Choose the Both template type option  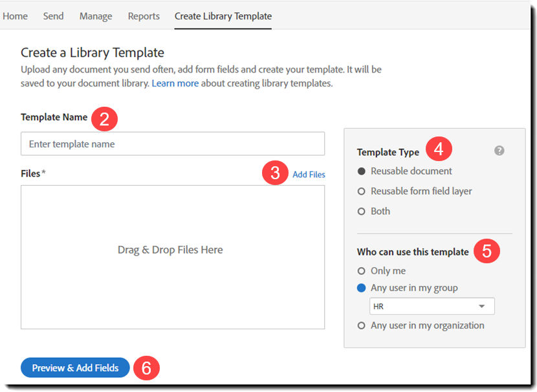[362, 212]
